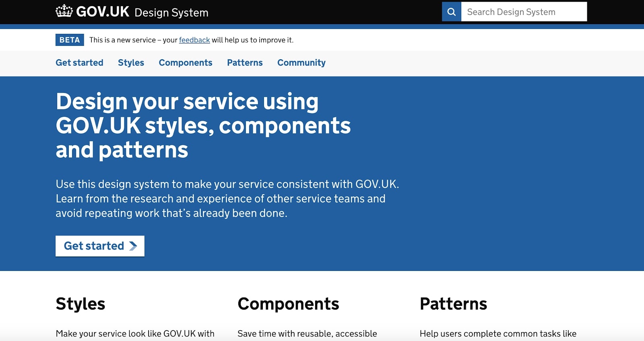644x341 pixels.
Task: Click the Components section heading
Action: (288, 304)
